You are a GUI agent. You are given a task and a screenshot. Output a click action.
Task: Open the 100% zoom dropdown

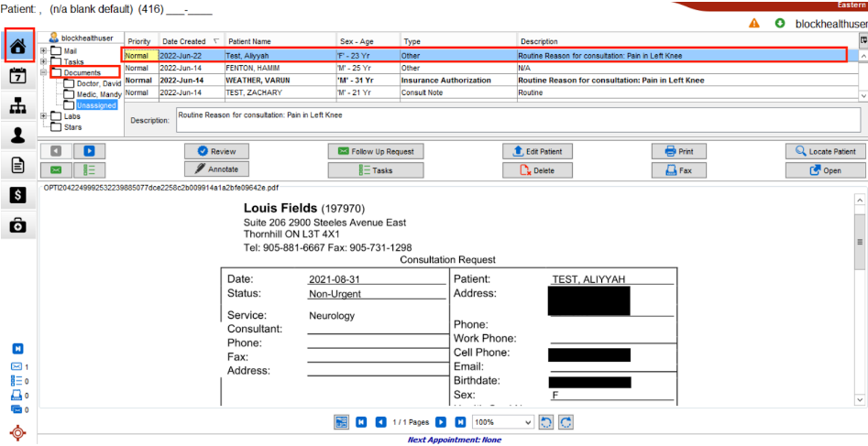[x=502, y=422]
